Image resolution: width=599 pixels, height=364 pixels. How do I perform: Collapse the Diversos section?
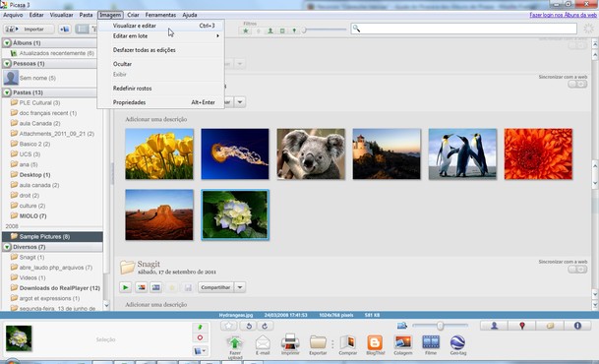click(7, 247)
